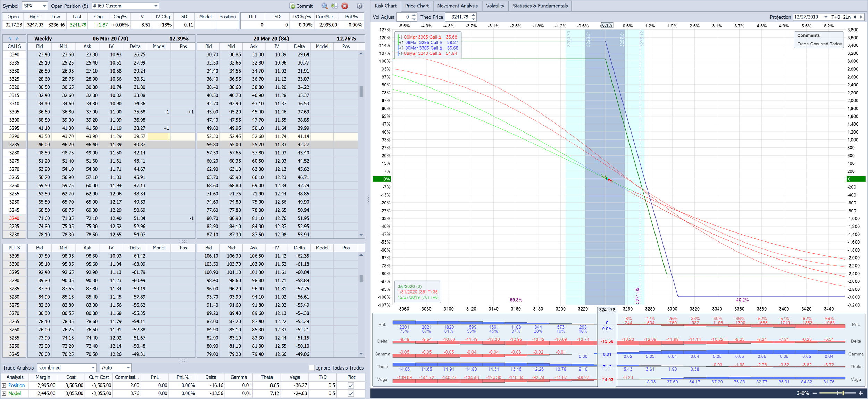The image size is (868, 399).
Task: Switch to the Price Chart tab
Action: pos(417,6)
